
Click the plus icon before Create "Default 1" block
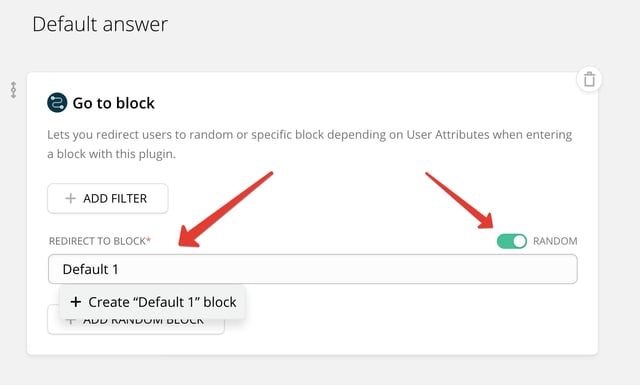click(x=76, y=302)
